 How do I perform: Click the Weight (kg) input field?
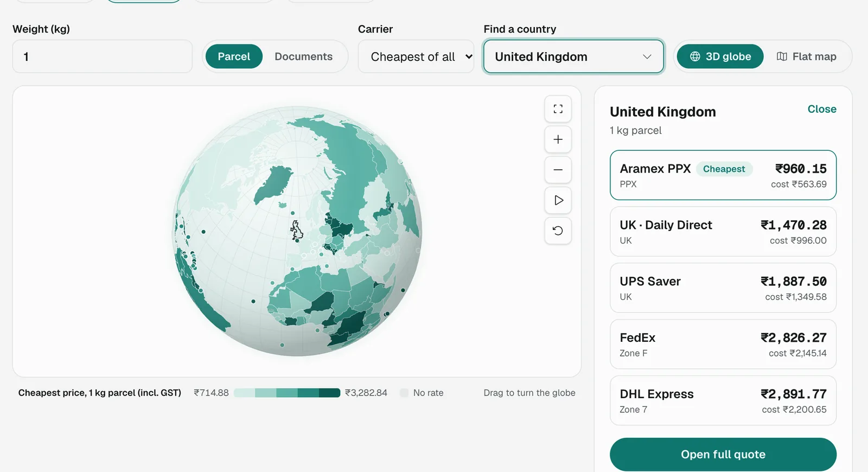click(103, 56)
